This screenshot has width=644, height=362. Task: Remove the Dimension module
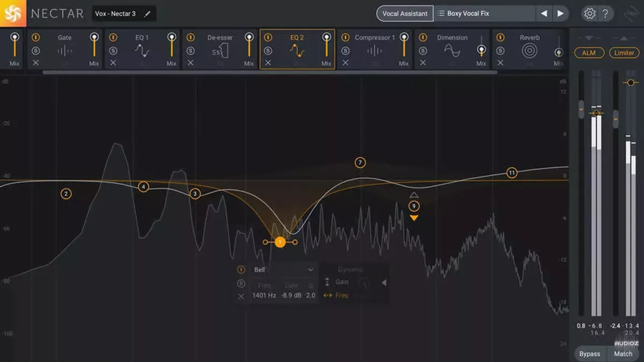[x=423, y=63]
